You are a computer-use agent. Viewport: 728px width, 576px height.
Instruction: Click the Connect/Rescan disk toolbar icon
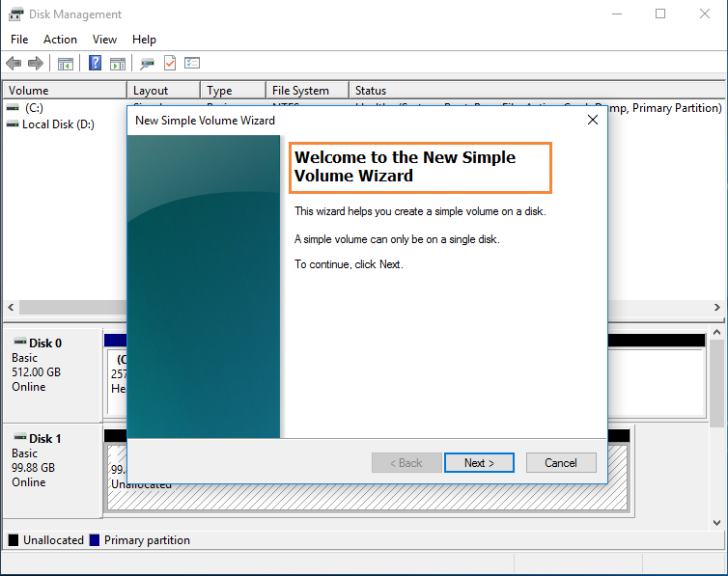pyautogui.click(x=147, y=64)
